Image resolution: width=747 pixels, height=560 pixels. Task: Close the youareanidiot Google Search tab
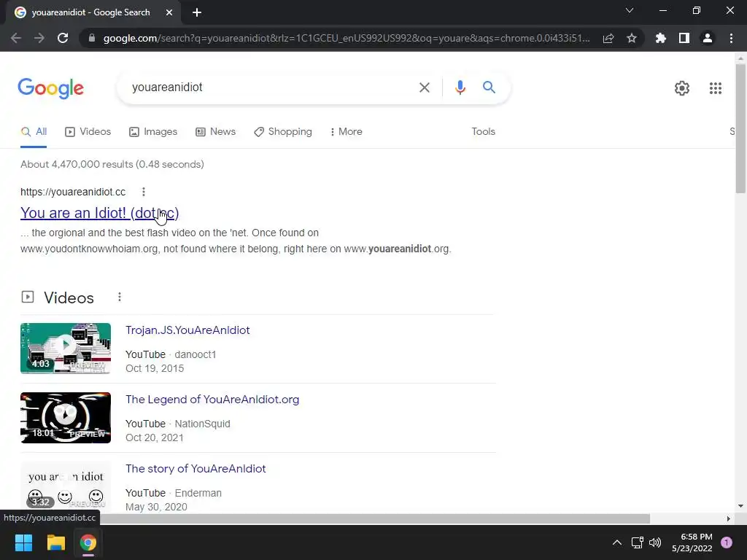pyautogui.click(x=169, y=13)
